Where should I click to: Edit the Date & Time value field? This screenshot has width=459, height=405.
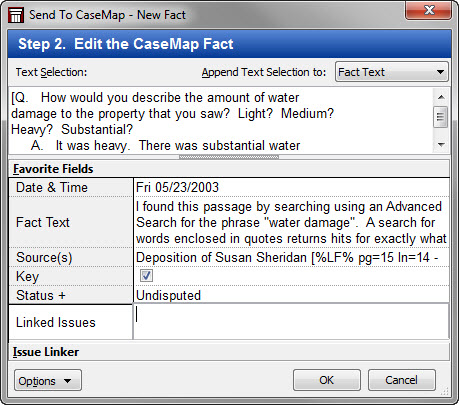click(x=291, y=187)
